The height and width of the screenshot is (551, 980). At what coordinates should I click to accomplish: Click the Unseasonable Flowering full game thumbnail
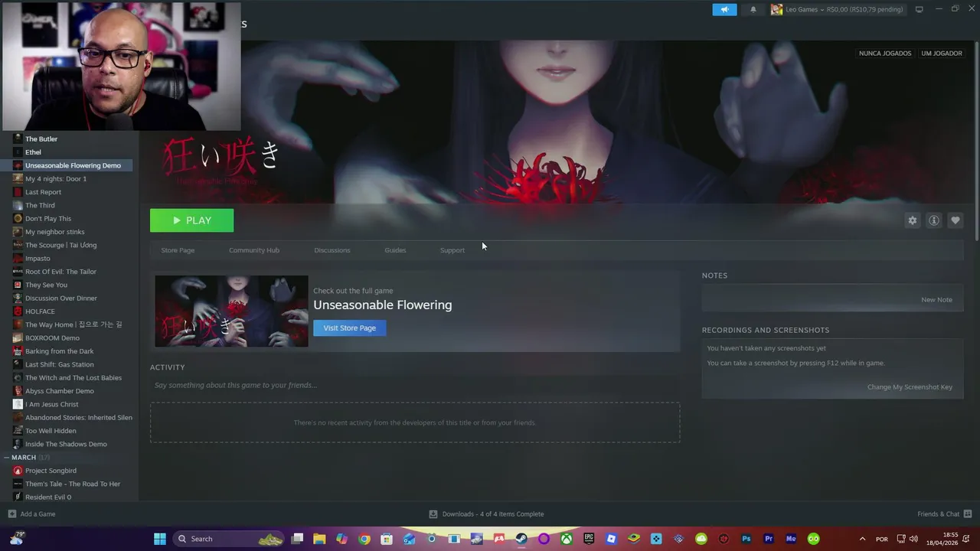[x=231, y=311]
